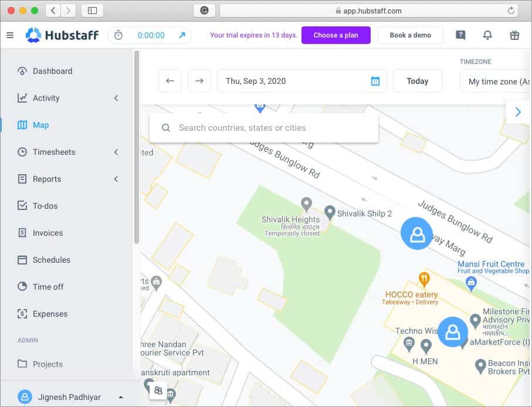Click the calendar icon in date field
Image resolution: width=532 pixels, height=407 pixels.
pyautogui.click(x=375, y=81)
